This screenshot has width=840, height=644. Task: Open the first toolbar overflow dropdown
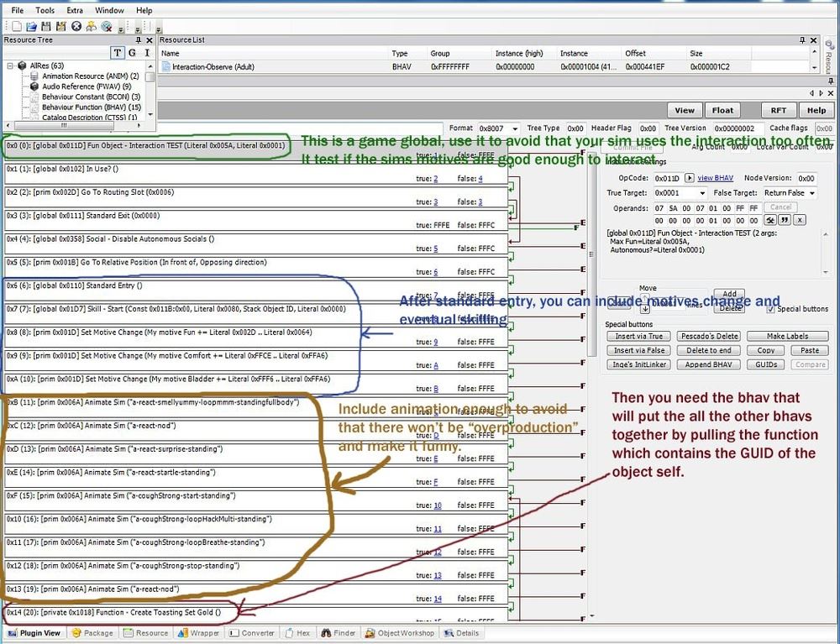(x=121, y=28)
